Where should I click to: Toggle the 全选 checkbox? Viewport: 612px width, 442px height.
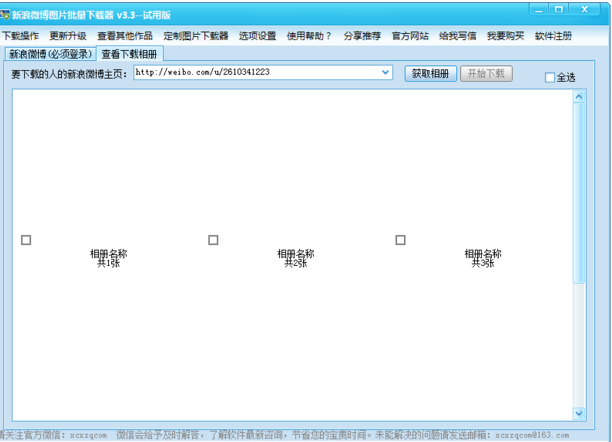(550, 77)
